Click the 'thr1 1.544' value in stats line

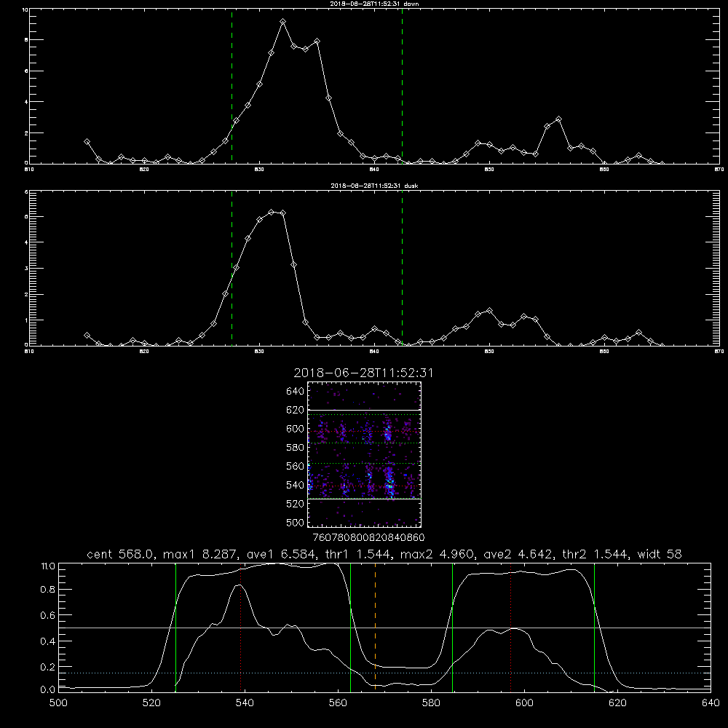pos(357,554)
